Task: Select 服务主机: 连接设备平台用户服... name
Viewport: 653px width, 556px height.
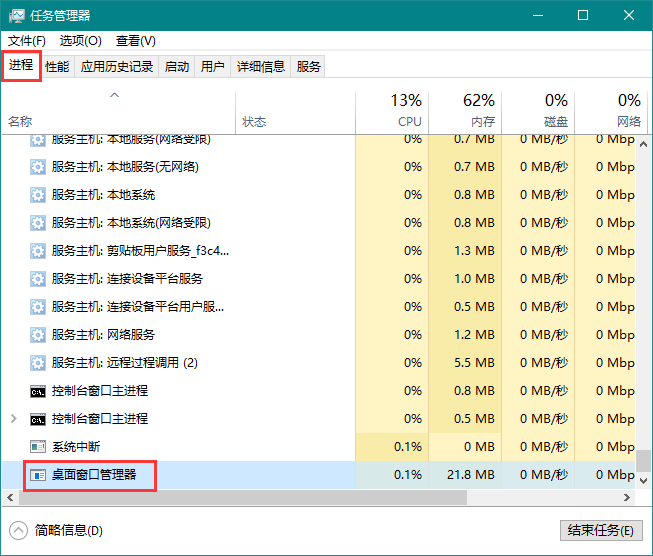Action: click(x=138, y=307)
